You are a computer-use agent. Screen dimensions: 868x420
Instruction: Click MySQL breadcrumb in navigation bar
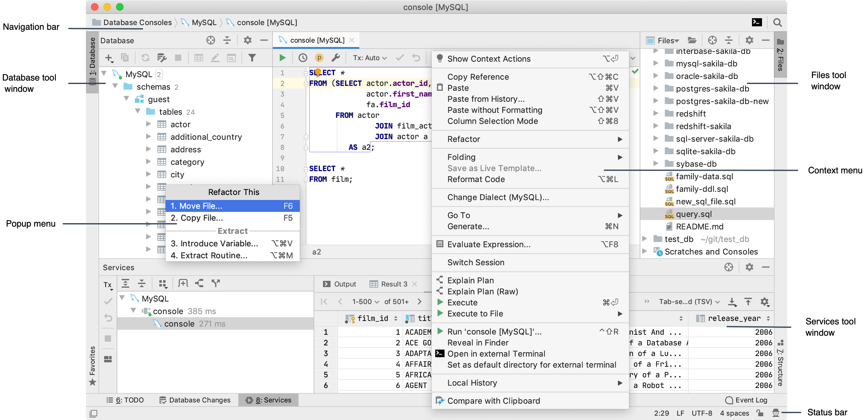tap(199, 22)
